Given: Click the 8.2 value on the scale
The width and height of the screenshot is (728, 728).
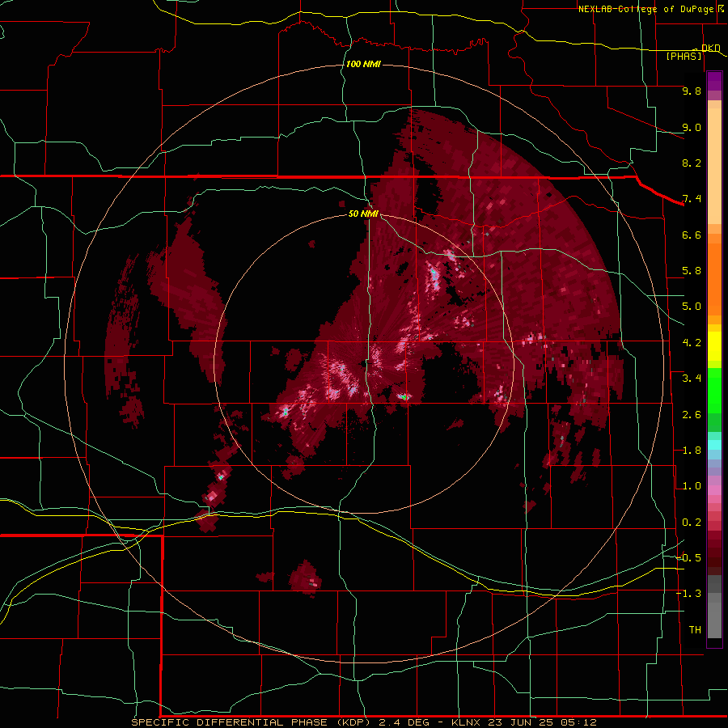Looking at the screenshot, I should tap(692, 163).
